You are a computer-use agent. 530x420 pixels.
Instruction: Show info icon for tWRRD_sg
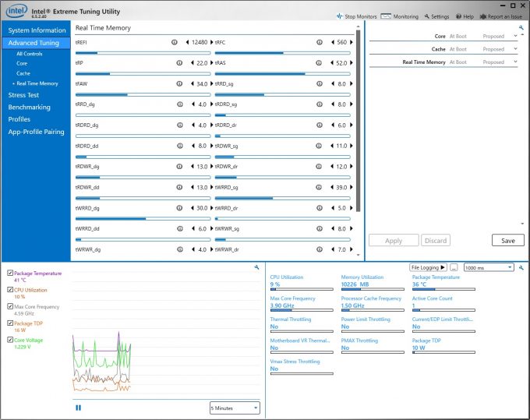(x=319, y=187)
